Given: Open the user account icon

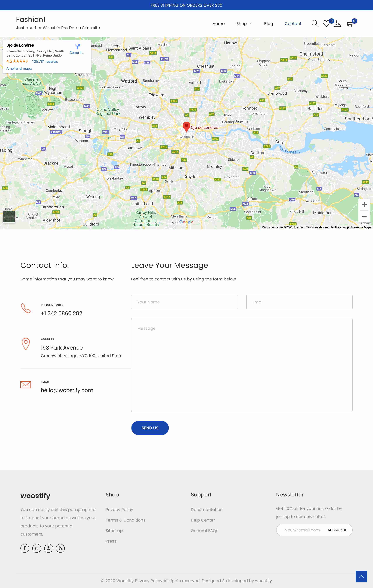Looking at the screenshot, I should pos(338,23).
